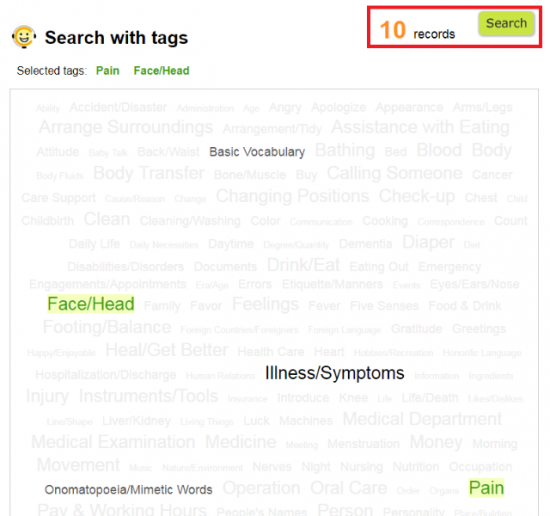550x516 pixels.
Task: Select the Illness/Symptoms tag
Action: point(335,373)
